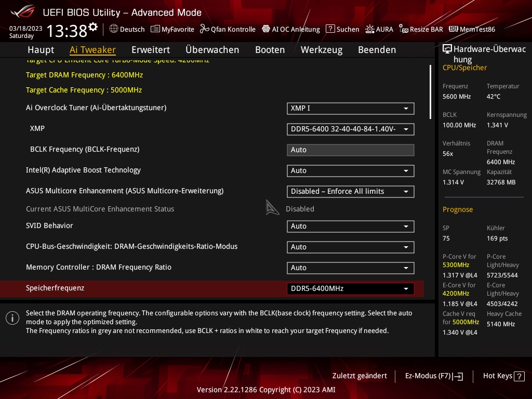Select the Speicherfrequenz row label
This screenshot has width=532, height=399.
coord(55,288)
